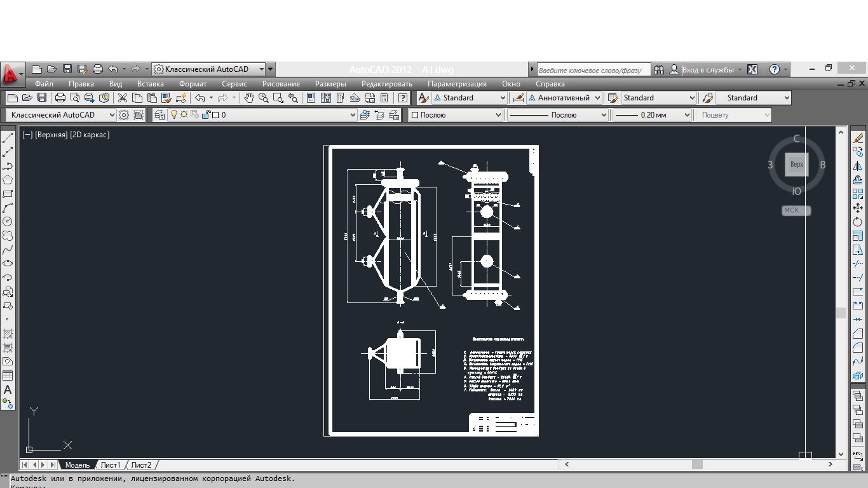Click the Make Object's Layer Current icon
The height and width of the screenshot is (488, 868).
tap(365, 115)
